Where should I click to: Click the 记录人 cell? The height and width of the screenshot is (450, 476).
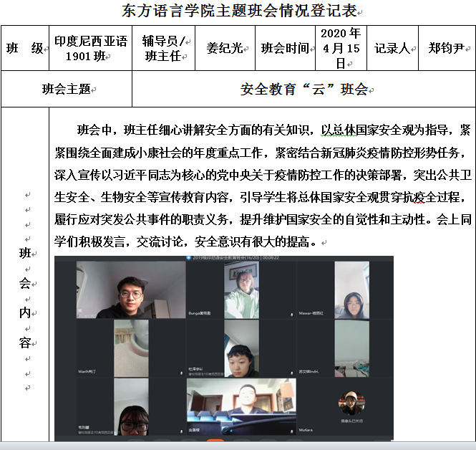tap(392, 48)
